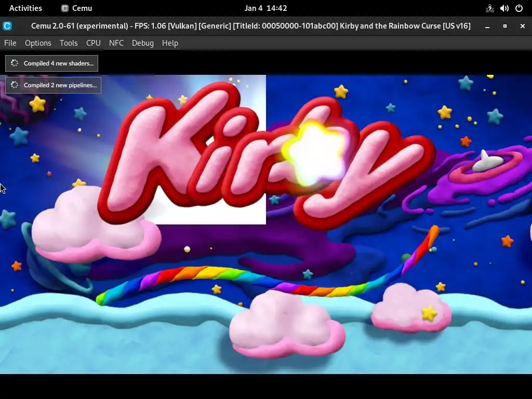
Task: Click the 'Compiled 2 new pipelines...' notification
Action: pyautogui.click(x=54, y=85)
